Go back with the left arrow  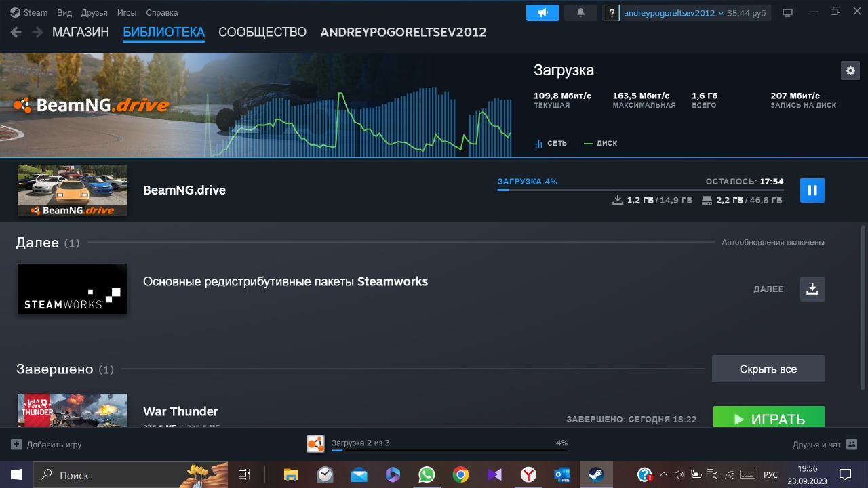16,32
